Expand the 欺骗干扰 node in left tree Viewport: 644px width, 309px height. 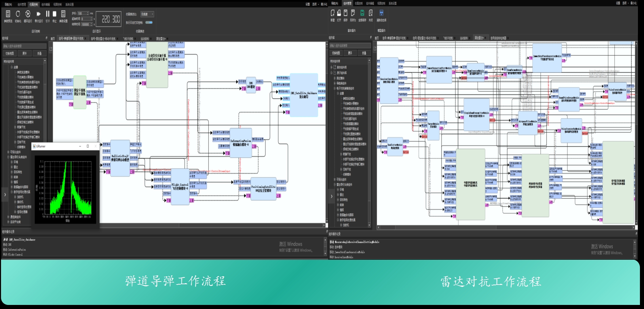[15, 127]
